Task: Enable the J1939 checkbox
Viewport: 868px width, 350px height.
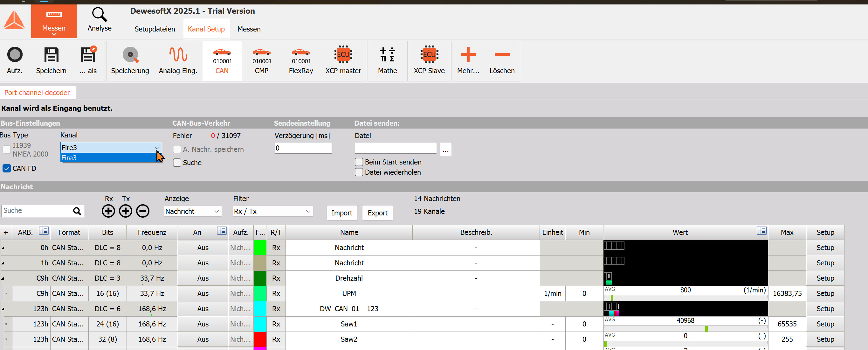Action: pos(6,150)
